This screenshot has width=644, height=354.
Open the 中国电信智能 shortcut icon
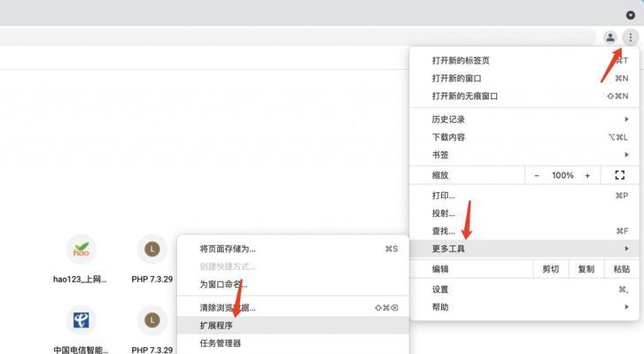[81, 320]
